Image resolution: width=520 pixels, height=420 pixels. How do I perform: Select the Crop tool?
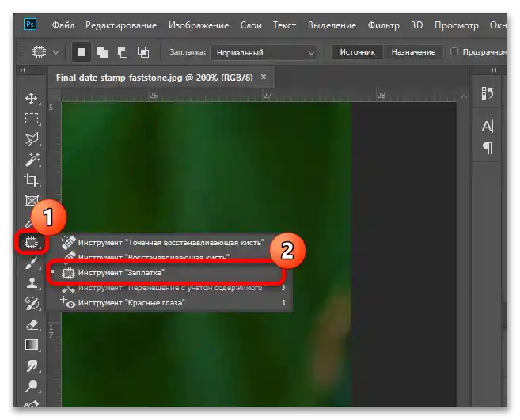[x=32, y=180]
